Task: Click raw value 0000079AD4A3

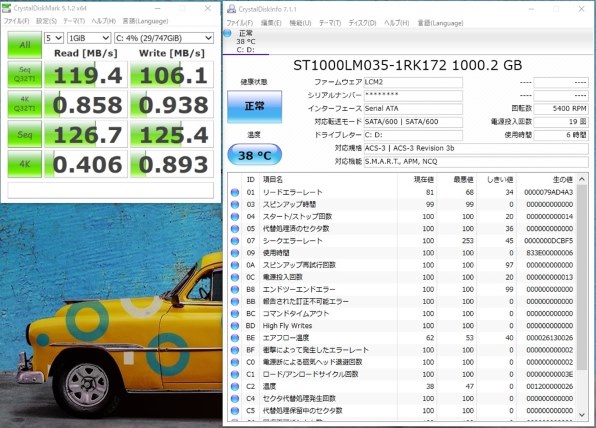Action: [x=548, y=192]
